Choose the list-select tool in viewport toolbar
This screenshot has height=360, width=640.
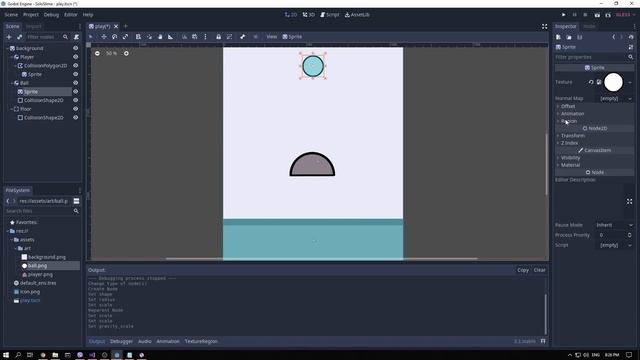pos(138,37)
